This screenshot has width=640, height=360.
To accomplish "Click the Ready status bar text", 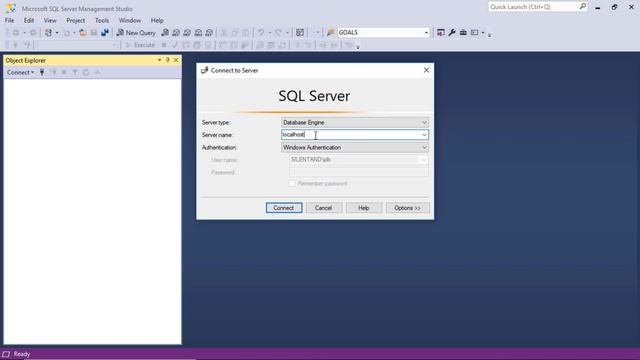I will coord(22,354).
